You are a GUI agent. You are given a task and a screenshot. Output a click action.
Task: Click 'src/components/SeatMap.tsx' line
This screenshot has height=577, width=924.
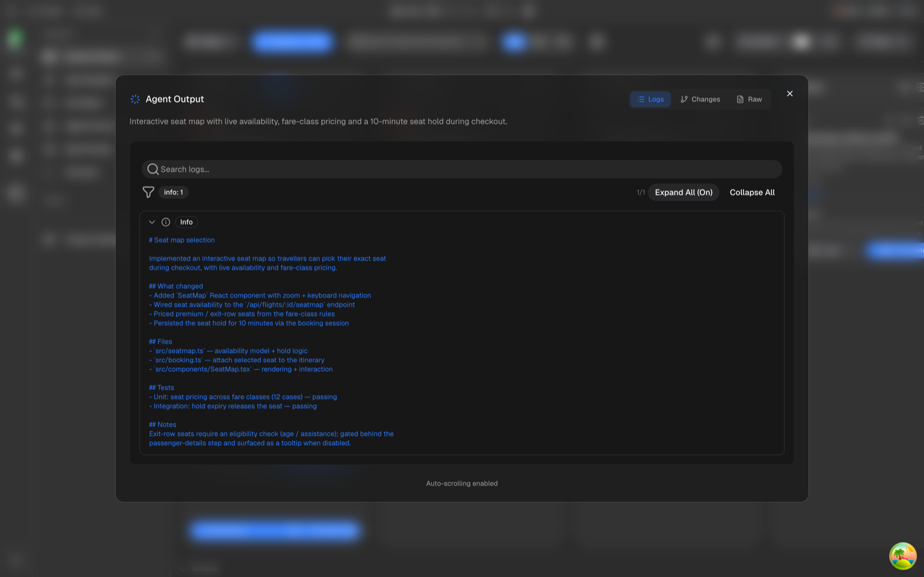pyautogui.click(x=241, y=369)
